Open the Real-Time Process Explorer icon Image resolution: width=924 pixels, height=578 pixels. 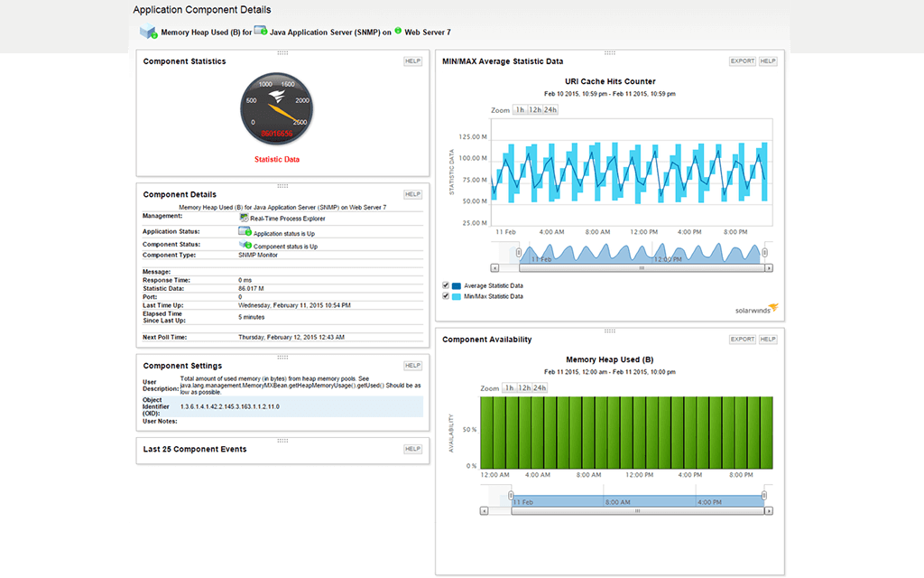coord(244,219)
